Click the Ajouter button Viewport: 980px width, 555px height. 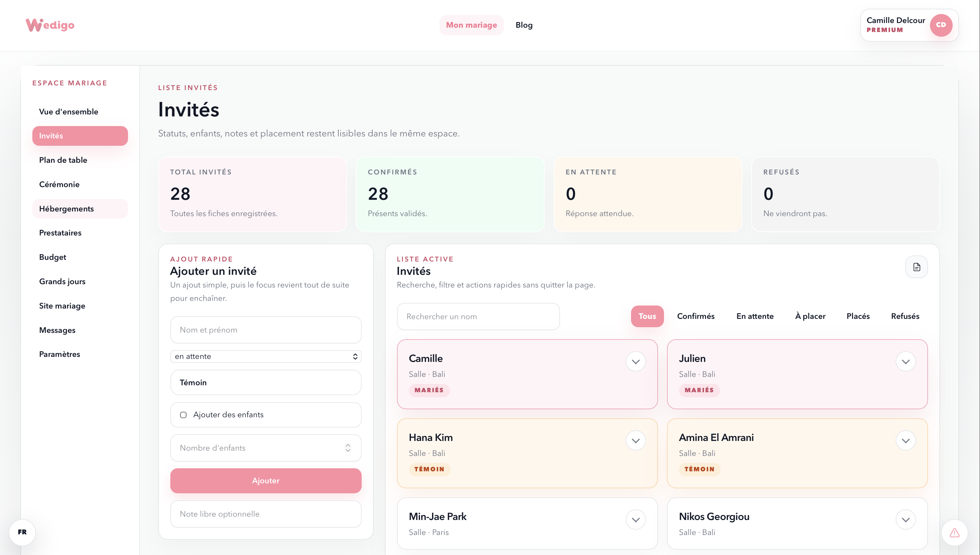266,481
